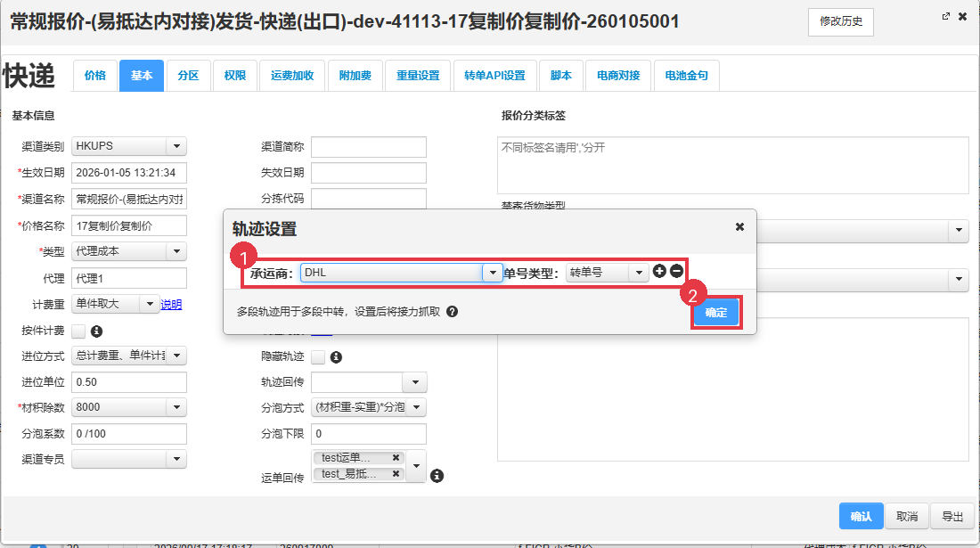
Task: Focus the 分泡下限 input field
Action: coord(369,434)
